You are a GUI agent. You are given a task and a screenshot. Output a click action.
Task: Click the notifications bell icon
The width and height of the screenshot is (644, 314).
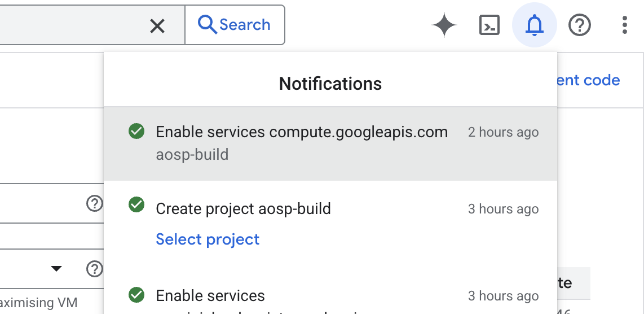pos(534,25)
